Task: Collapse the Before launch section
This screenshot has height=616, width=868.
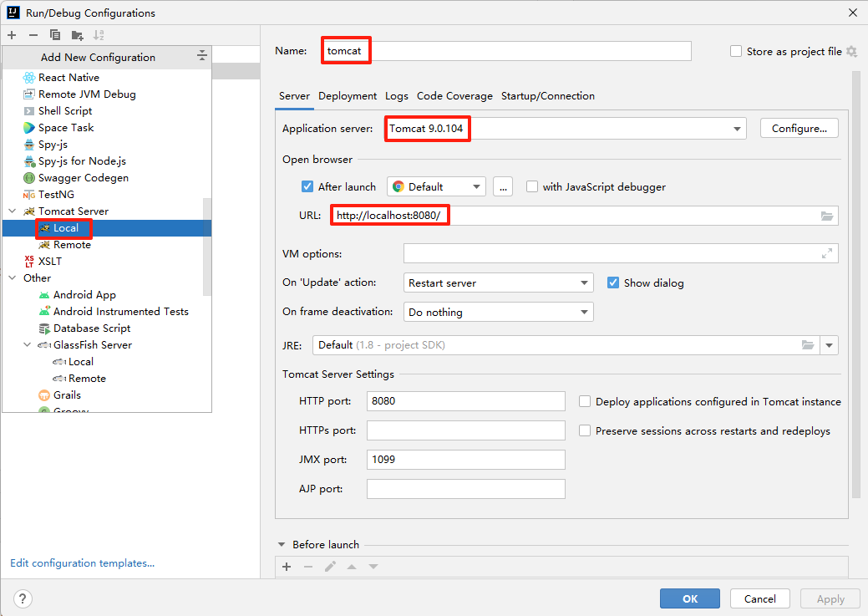Action: [282, 545]
